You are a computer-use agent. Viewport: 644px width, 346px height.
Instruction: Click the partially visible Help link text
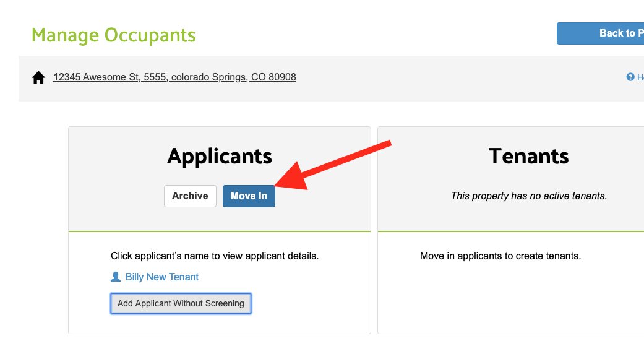tap(640, 77)
